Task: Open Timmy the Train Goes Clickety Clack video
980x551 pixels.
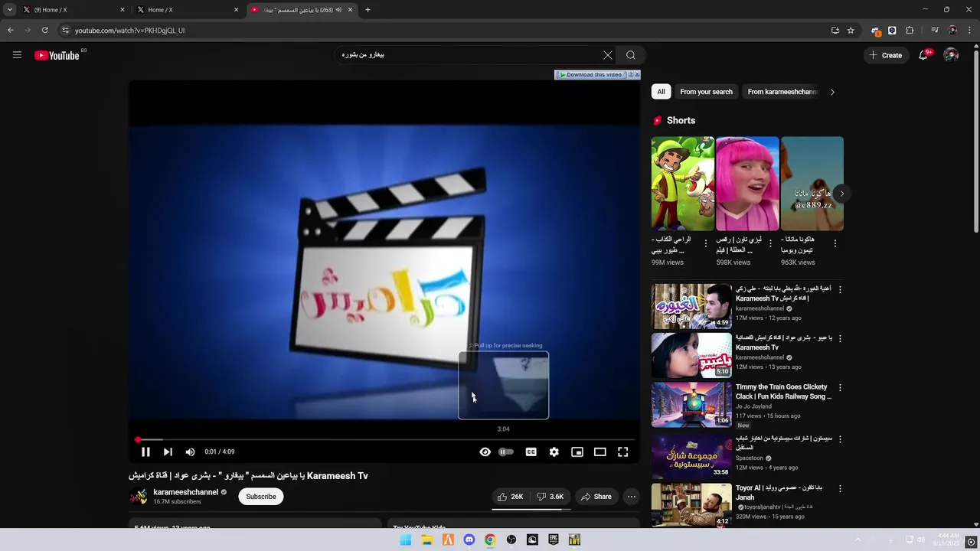Action: point(783,392)
